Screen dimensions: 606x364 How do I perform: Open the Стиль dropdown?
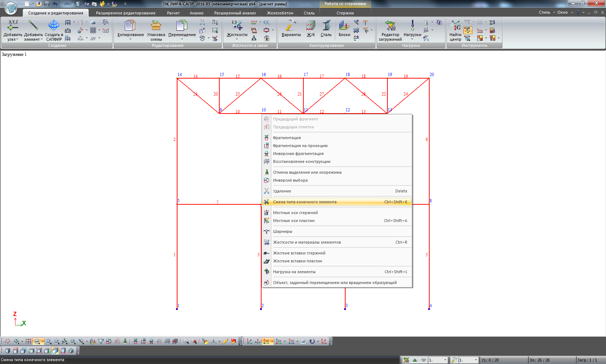[547, 12]
